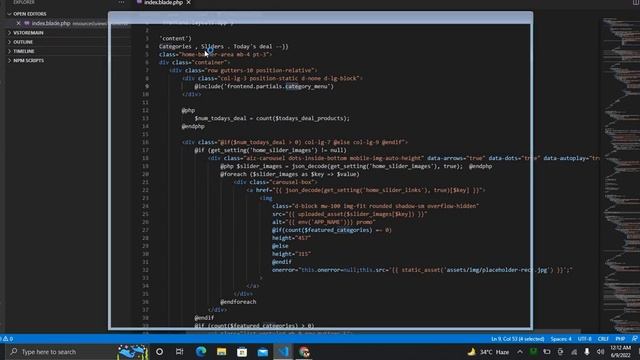Switch to Visual Studio Code on taskbar
This screenshot has height=360, width=640.
pos(283,351)
